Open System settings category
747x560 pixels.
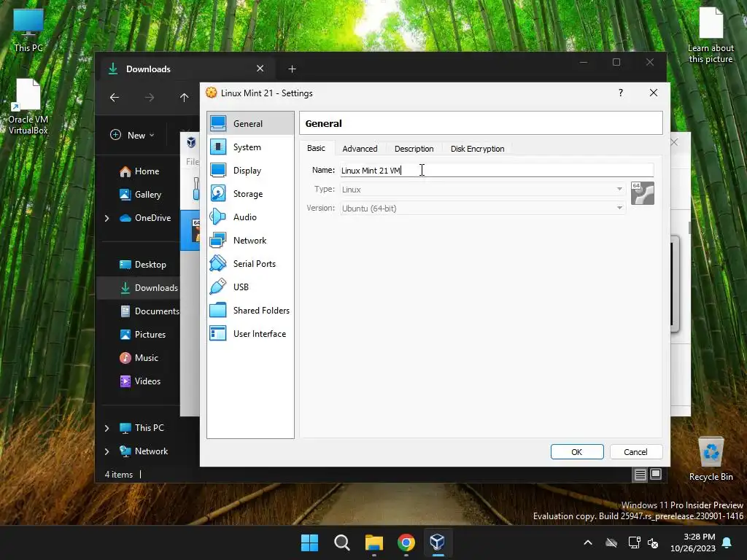click(251, 147)
